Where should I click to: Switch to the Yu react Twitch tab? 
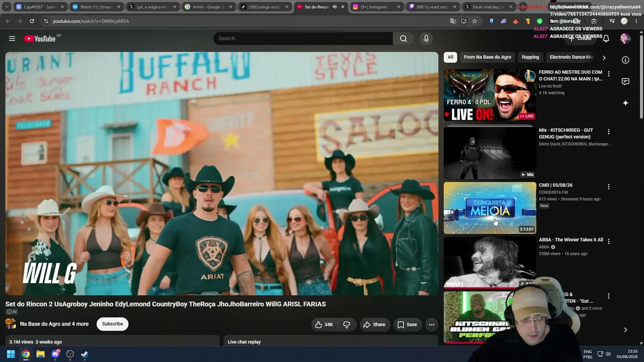(x=432, y=7)
